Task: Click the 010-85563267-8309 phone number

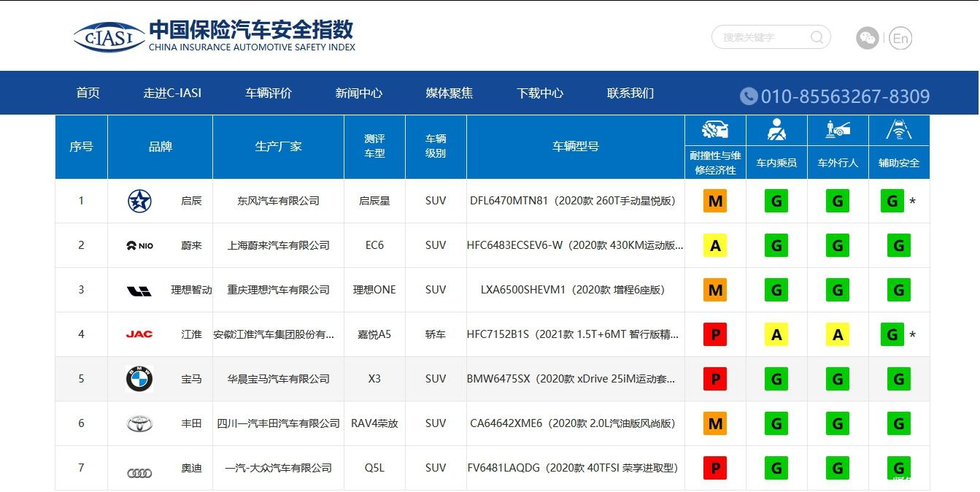Action: (845, 96)
